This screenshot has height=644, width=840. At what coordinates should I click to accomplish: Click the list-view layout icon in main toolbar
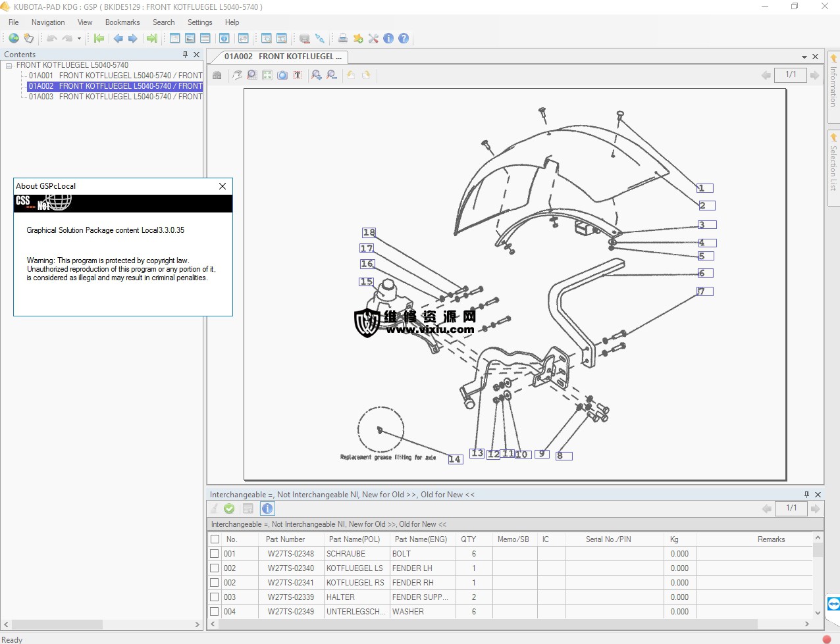point(205,38)
